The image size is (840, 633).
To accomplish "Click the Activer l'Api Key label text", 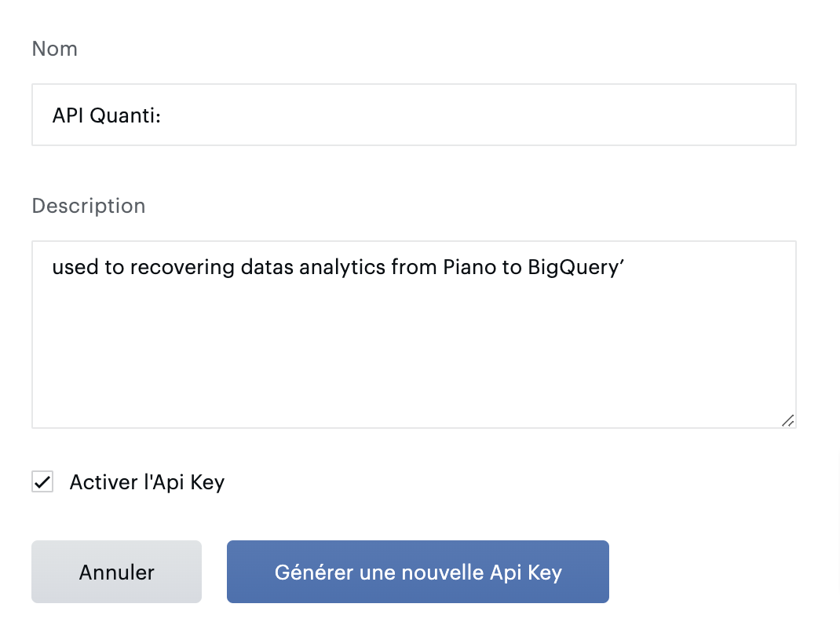I will coord(147,481).
